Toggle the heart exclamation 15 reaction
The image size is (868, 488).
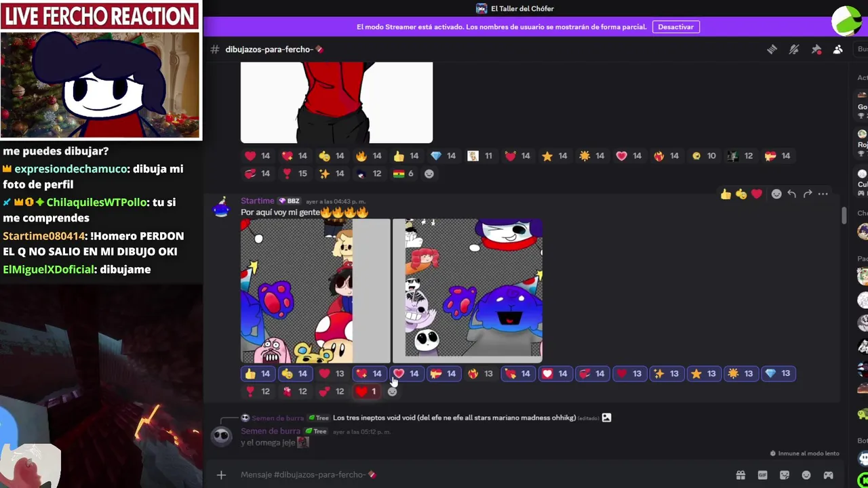[294, 174]
